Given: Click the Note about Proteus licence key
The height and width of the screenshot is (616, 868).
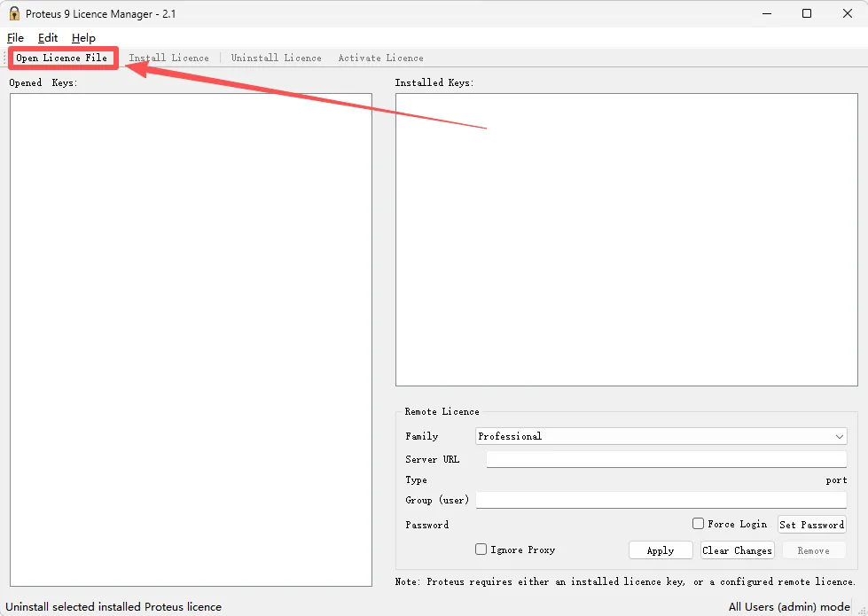Looking at the screenshot, I should coord(626,581).
